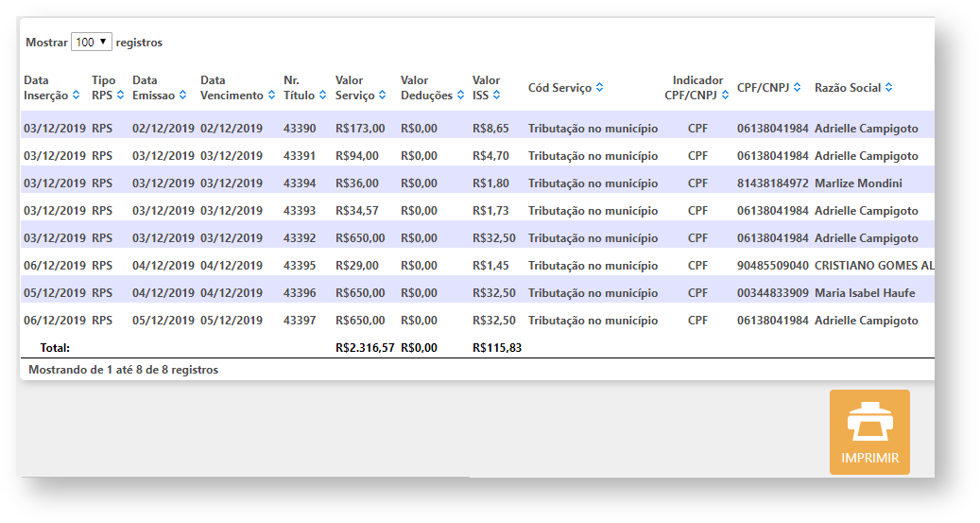Image resolution: width=980 pixels, height=523 pixels.
Task: Sort by Valor Serviço column arrows
Action: point(383,96)
